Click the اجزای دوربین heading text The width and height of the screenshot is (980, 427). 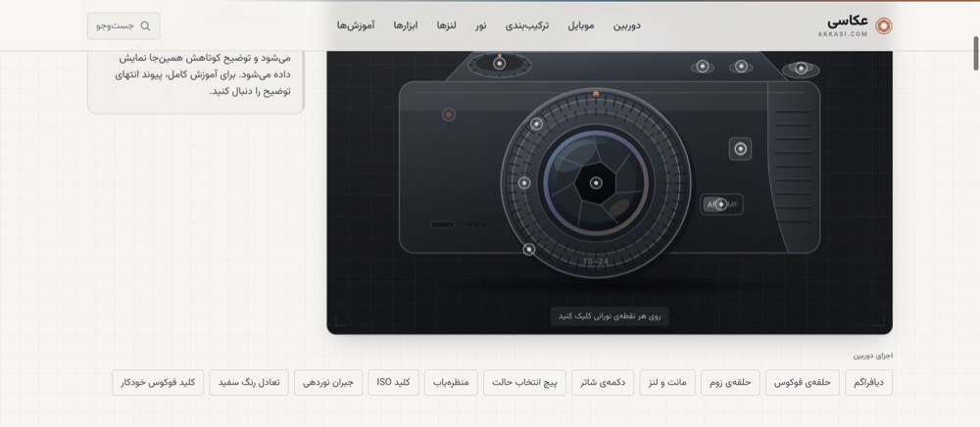873,356
